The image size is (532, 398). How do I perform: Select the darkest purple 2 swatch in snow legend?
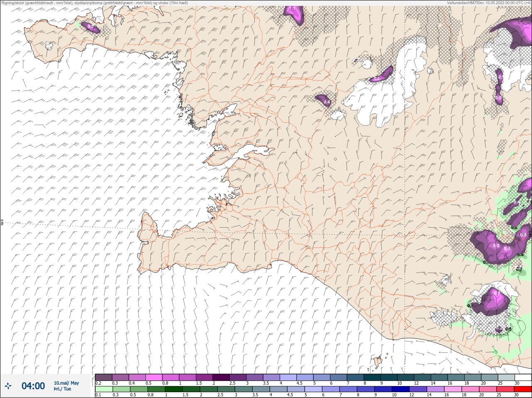222,377
